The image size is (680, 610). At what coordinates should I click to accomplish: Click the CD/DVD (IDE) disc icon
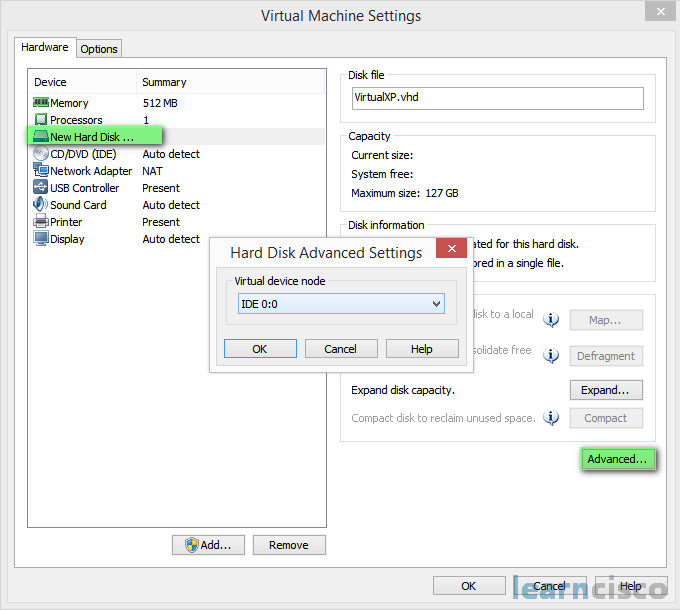click(41, 153)
